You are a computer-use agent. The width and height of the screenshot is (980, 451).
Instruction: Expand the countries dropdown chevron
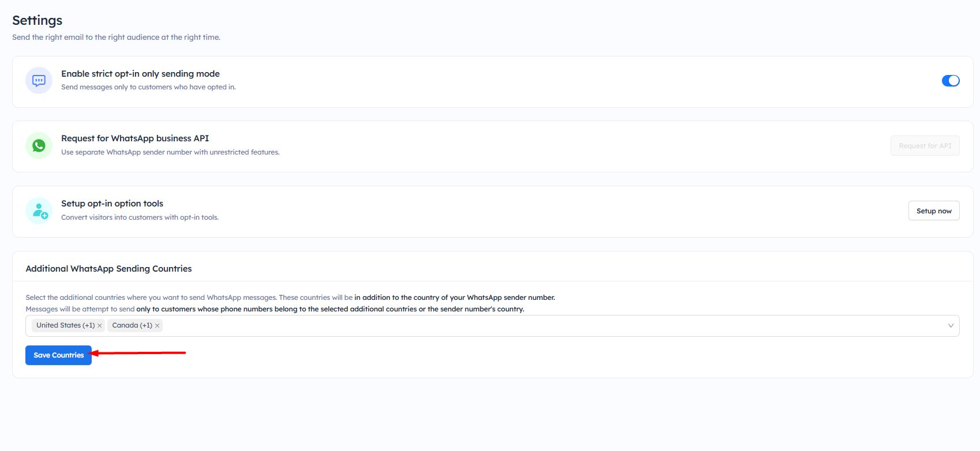(x=951, y=326)
